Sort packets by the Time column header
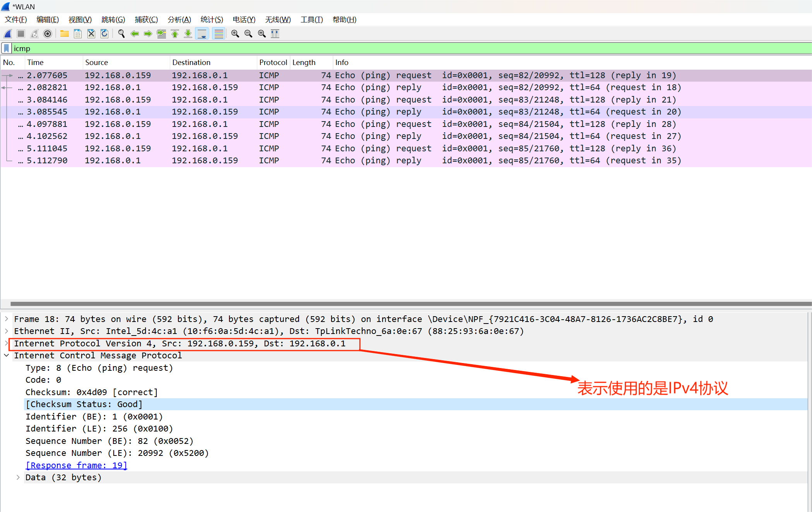Viewport: 812px width, 512px height. tap(54, 63)
